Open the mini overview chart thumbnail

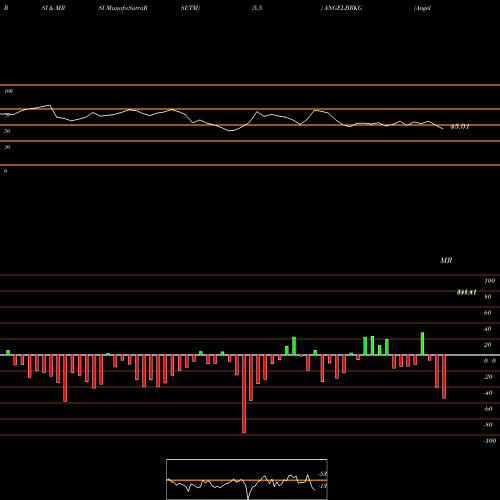(x=247, y=479)
